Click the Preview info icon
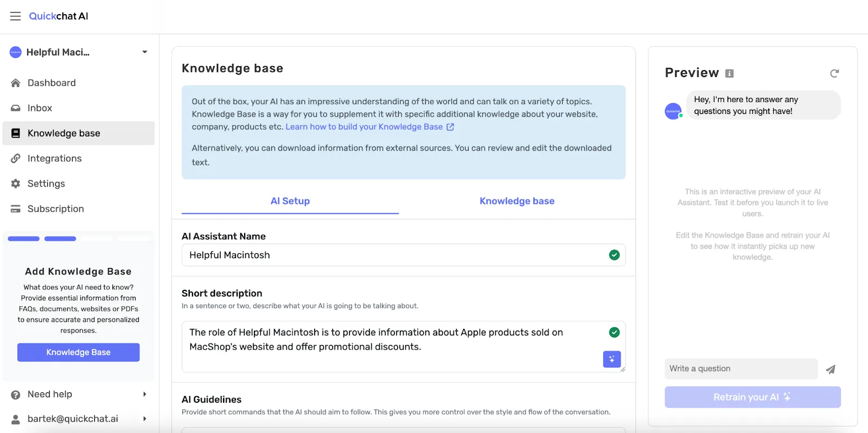 (x=730, y=73)
